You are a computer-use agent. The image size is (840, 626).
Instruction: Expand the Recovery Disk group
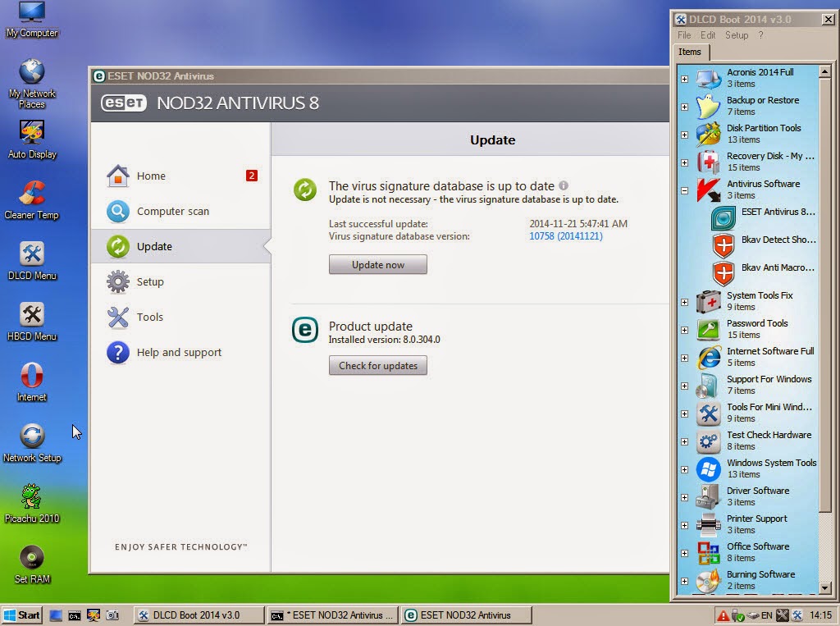pos(684,162)
